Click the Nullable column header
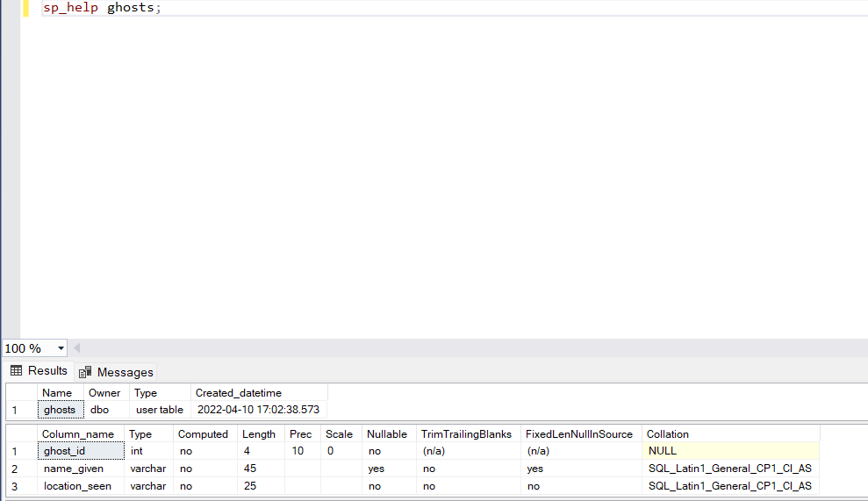 pos(389,434)
